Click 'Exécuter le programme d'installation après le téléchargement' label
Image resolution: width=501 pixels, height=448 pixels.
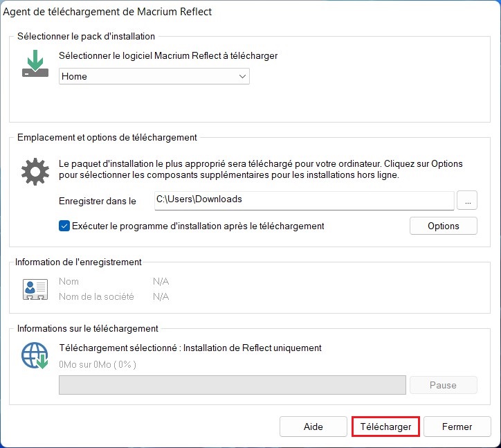[x=198, y=226]
